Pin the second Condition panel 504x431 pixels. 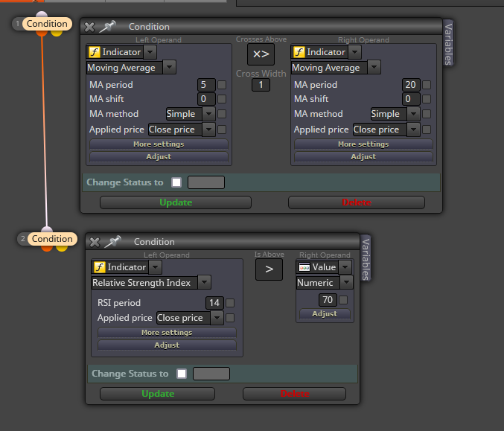112,241
